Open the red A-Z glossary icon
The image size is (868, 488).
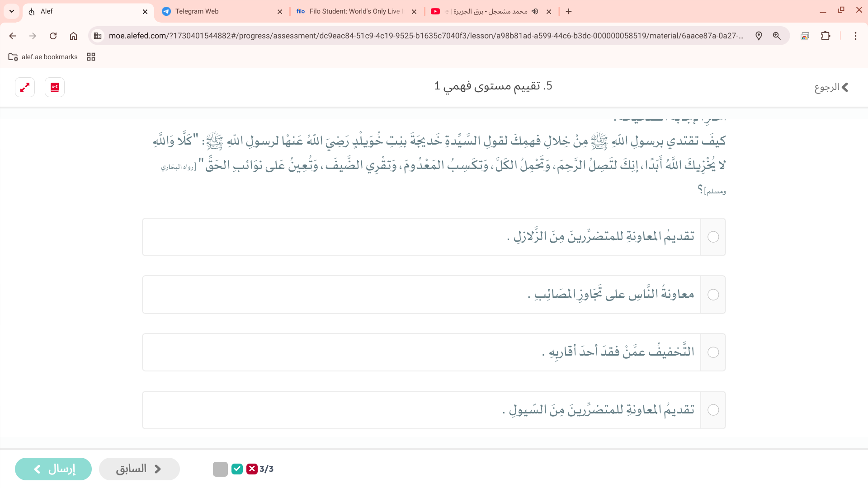[x=55, y=87]
